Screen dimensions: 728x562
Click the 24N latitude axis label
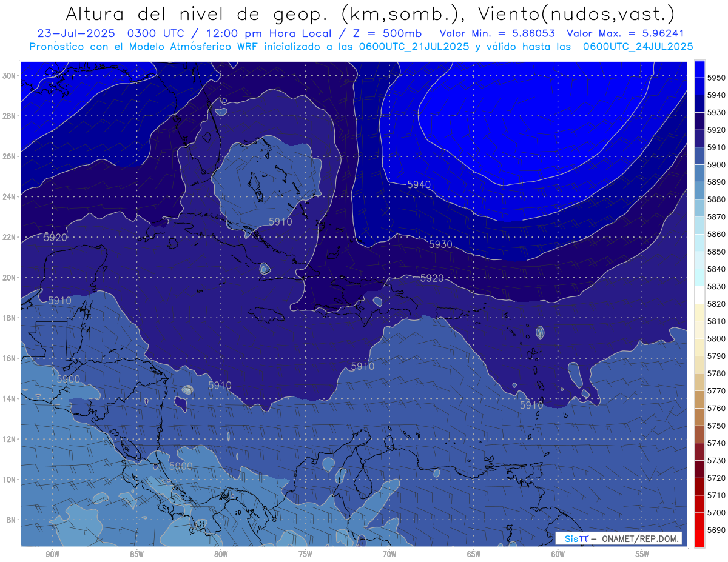pos(10,196)
